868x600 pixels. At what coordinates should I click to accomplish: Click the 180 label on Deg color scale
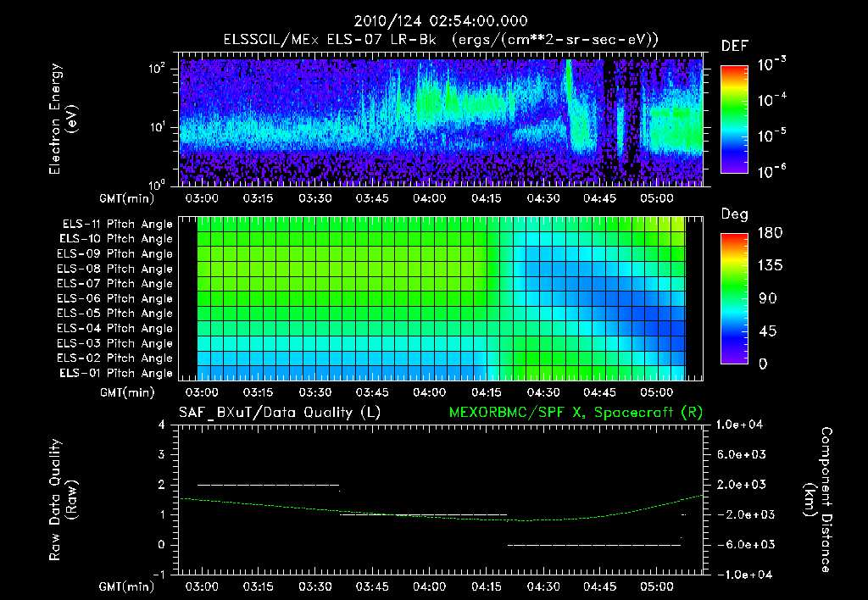click(771, 233)
